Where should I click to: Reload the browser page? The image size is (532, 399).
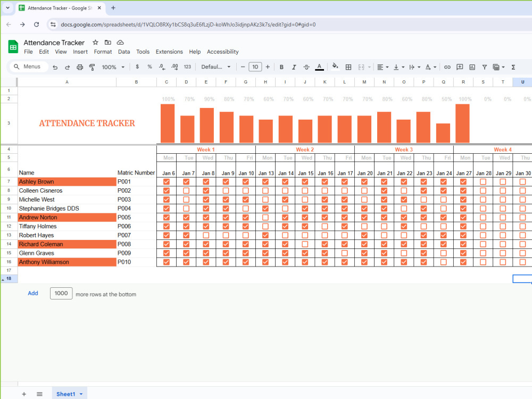click(x=36, y=24)
